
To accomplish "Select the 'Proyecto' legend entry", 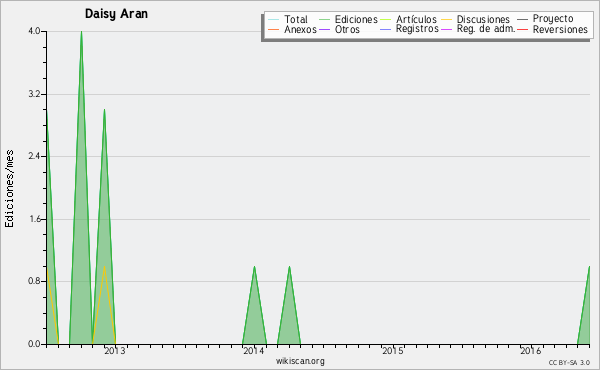I will coord(545,19).
